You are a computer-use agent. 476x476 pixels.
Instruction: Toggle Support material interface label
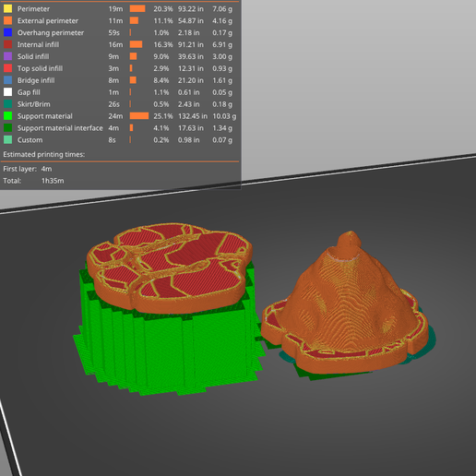(60, 128)
